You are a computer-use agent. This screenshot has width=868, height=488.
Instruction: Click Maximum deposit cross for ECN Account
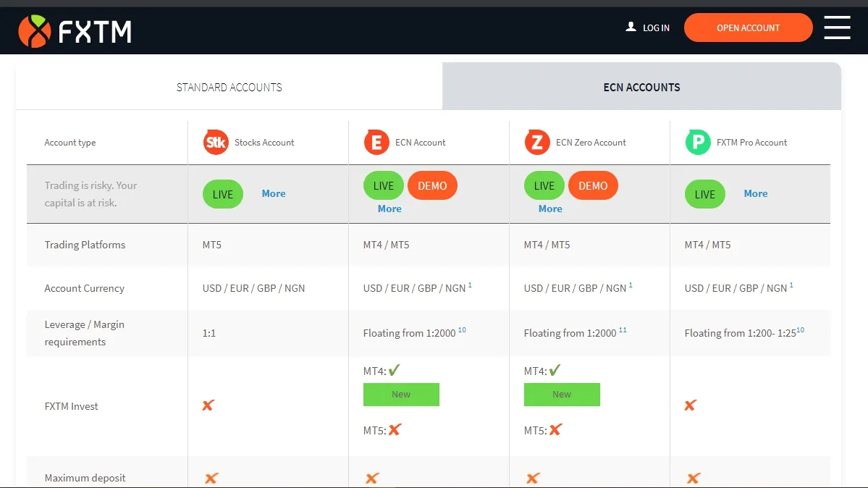pos(372,478)
